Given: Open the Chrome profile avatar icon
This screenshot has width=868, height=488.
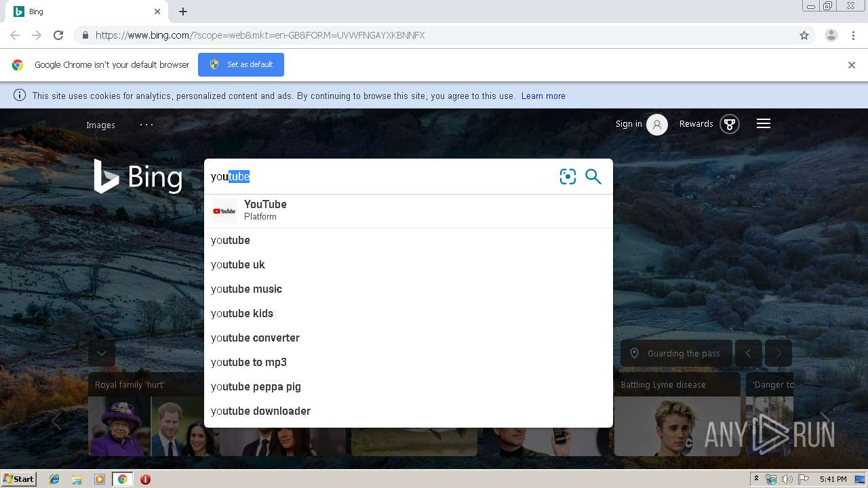Looking at the screenshot, I should (831, 35).
